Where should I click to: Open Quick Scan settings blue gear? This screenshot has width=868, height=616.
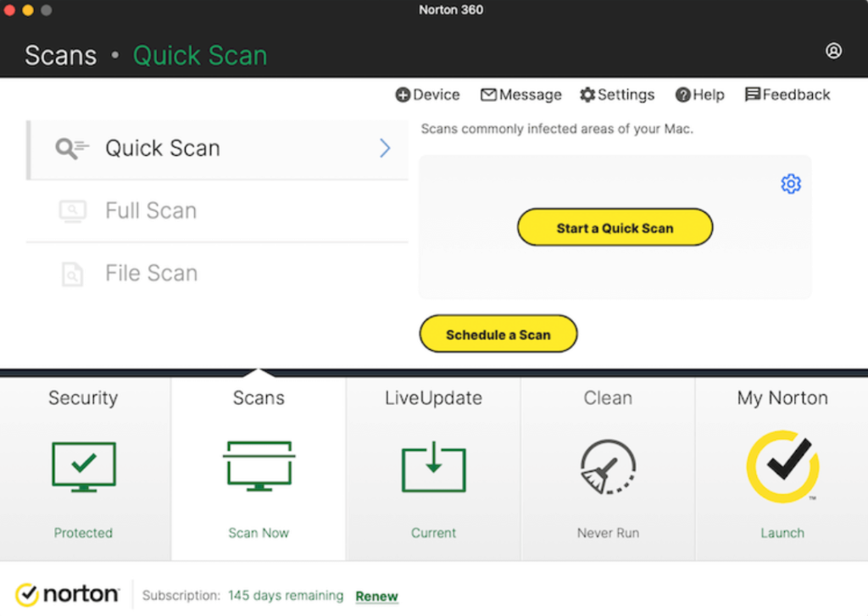pos(791,184)
